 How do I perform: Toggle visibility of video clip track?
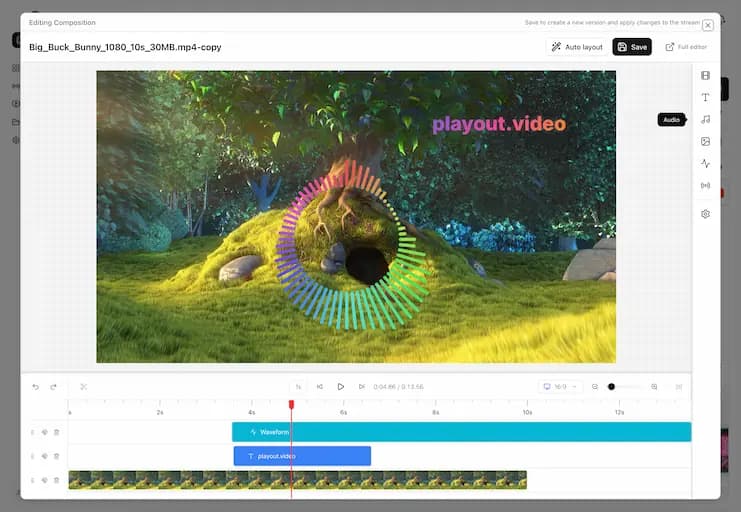point(44,480)
